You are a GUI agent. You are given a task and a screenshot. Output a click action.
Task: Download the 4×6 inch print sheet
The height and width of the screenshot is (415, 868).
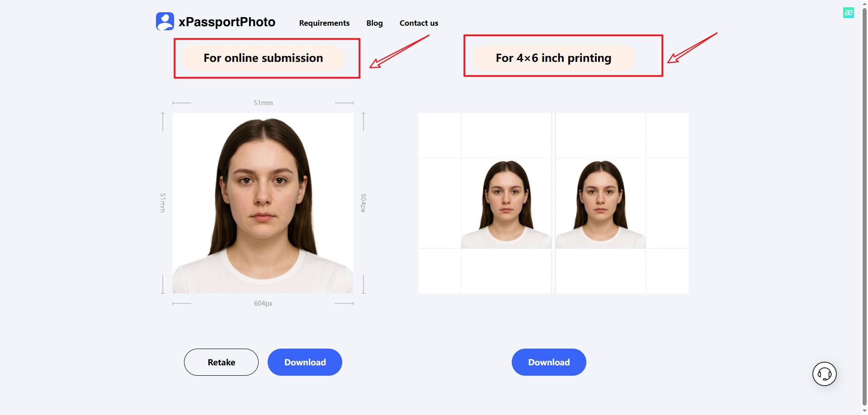tap(549, 362)
